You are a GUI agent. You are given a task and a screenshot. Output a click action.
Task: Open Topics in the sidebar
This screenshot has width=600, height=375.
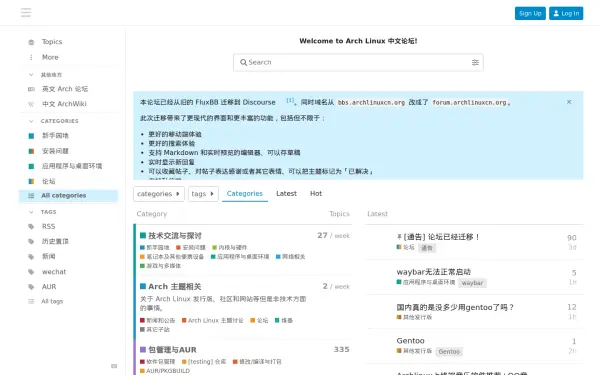[52, 42]
